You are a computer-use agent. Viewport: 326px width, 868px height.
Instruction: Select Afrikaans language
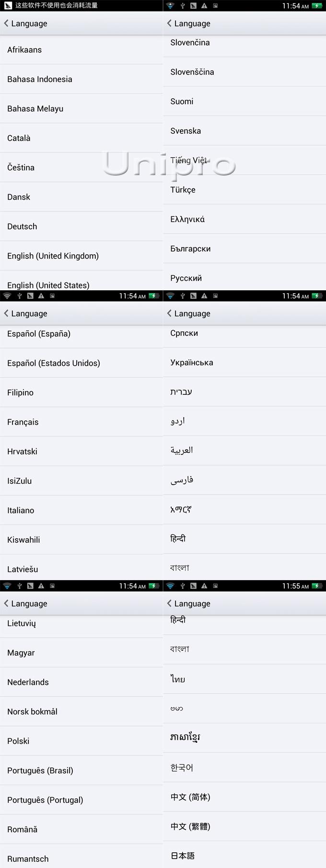click(x=81, y=50)
